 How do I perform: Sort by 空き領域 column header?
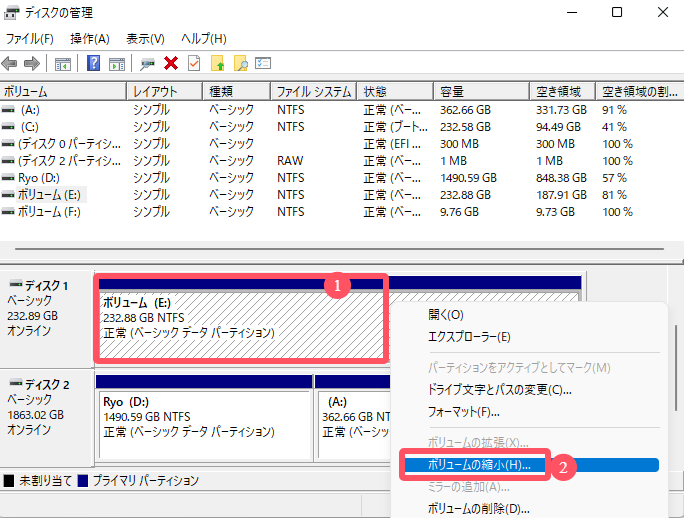click(x=563, y=92)
